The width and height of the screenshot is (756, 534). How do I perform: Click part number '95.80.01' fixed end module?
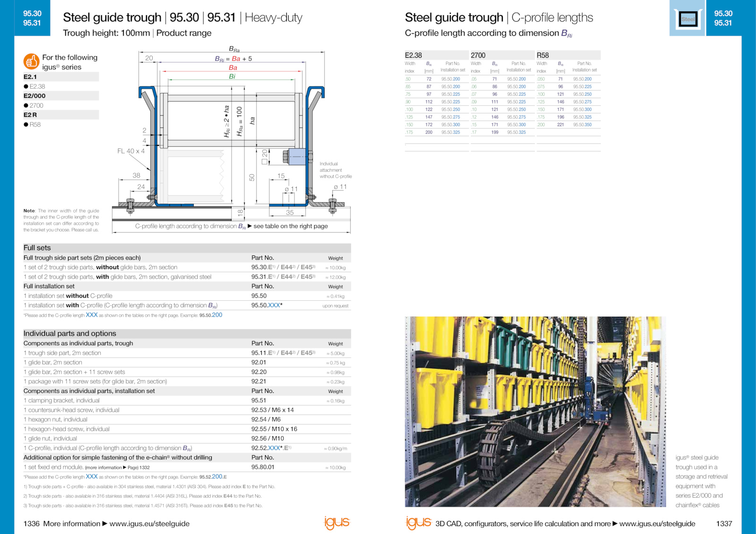(x=263, y=467)
